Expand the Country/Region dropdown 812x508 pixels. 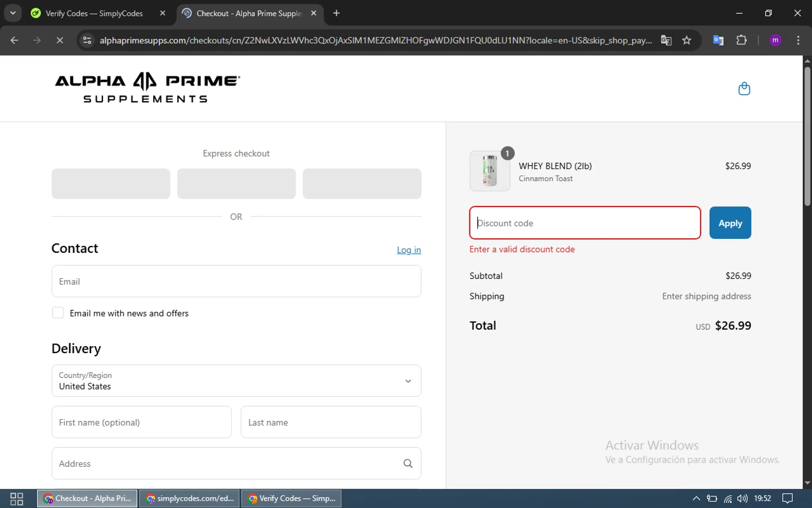click(237, 381)
